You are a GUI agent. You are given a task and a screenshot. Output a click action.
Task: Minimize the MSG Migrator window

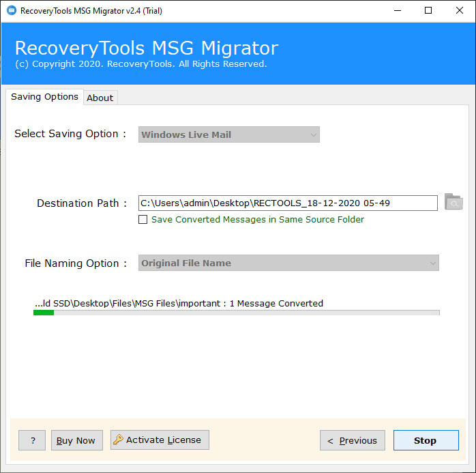point(398,11)
